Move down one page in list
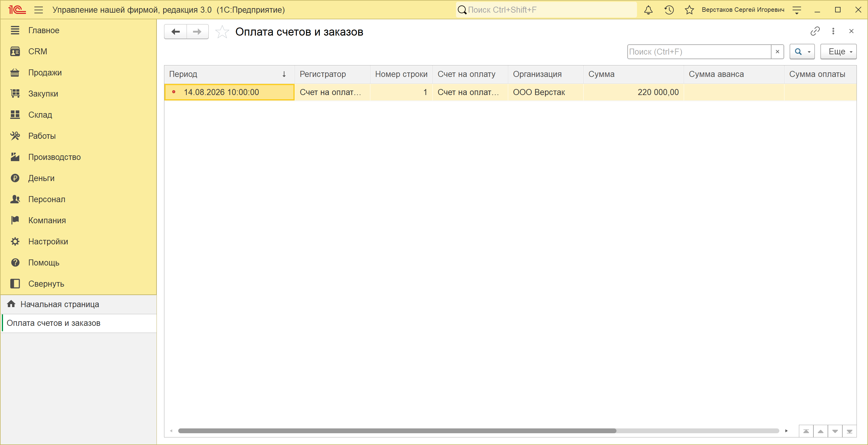Viewport: 868px width, 445px height. (x=835, y=431)
